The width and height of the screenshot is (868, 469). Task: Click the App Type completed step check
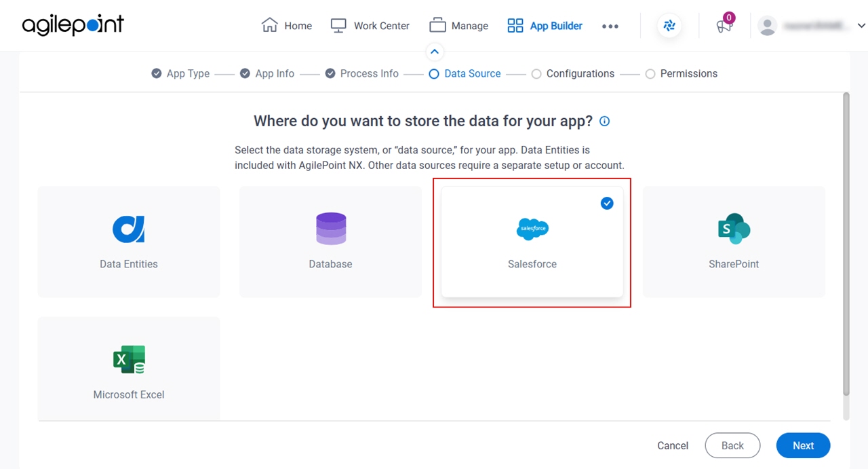pos(157,73)
